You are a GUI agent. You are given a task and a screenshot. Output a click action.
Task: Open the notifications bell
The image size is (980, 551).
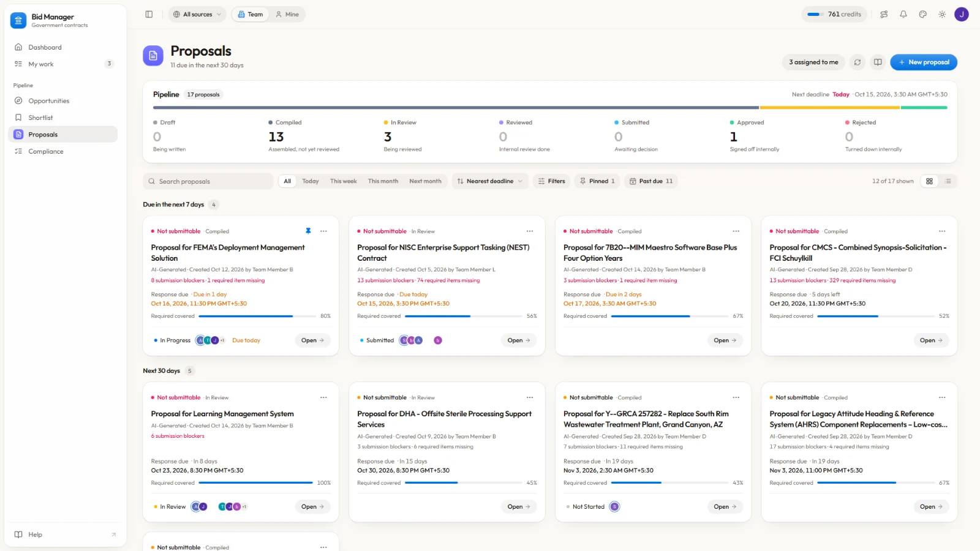coord(903,14)
